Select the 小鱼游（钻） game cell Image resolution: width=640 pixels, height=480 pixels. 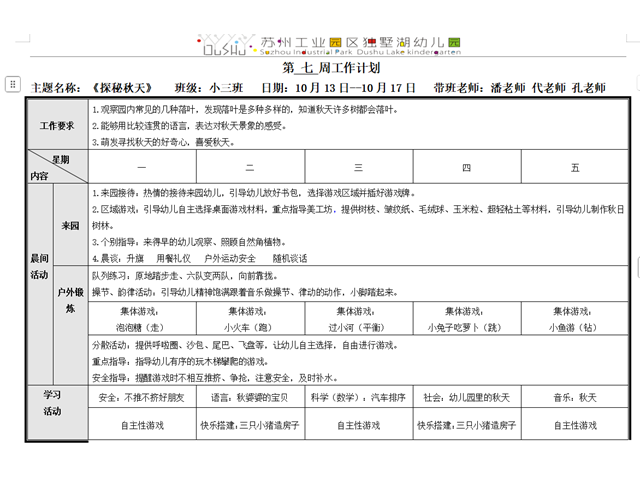click(x=574, y=327)
